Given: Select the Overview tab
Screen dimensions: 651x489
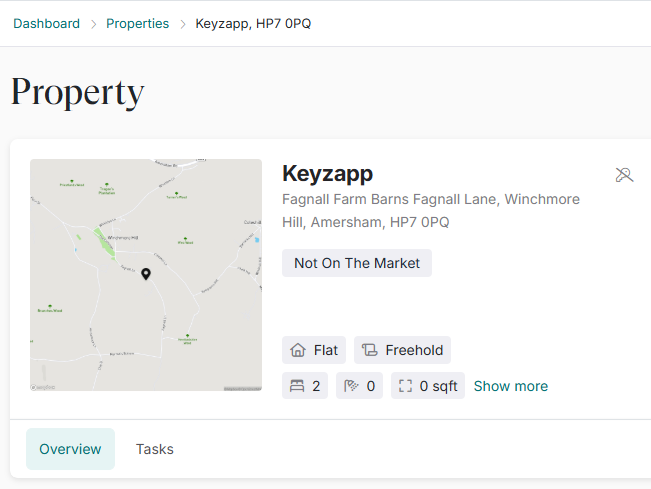Looking at the screenshot, I should tap(70, 449).
